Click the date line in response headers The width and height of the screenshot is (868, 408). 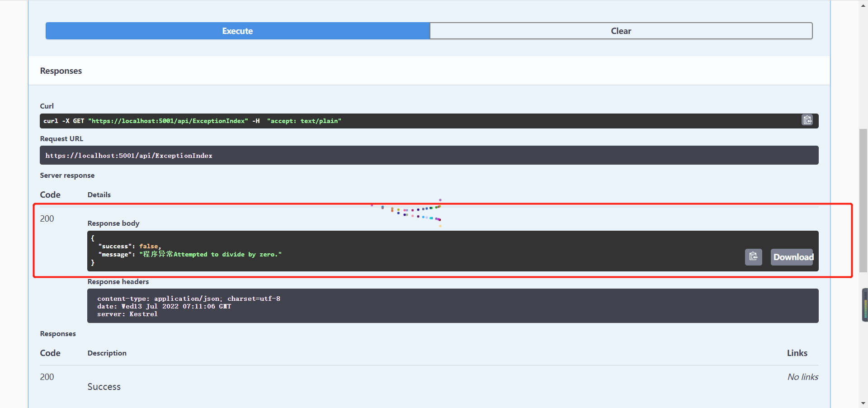[164, 306]
